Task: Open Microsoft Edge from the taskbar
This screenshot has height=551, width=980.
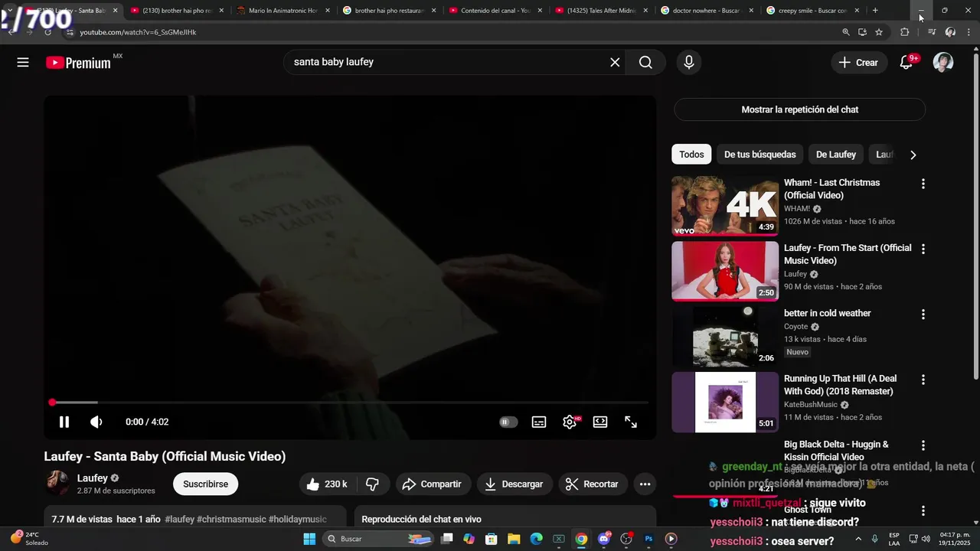Action: (536, 539)
